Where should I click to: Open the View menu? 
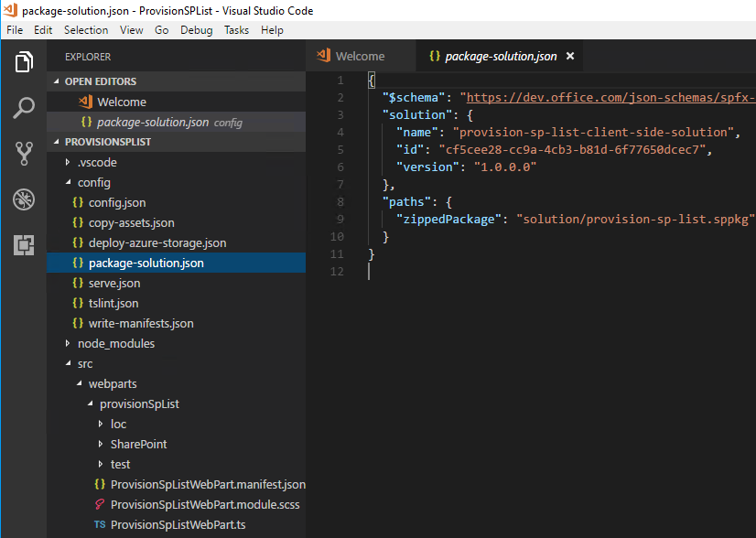131,30
